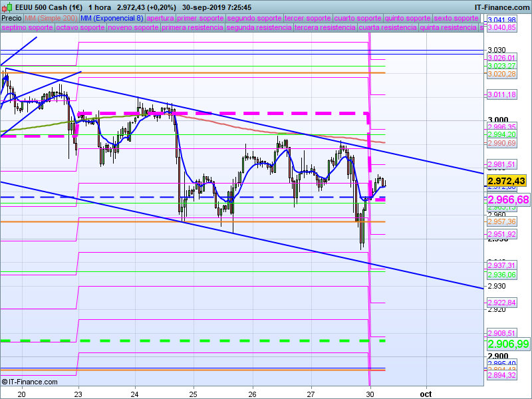532x399 pixels.
Task: Select the MM (Simple 200) legend entry
Action: (x=51, y=18)
